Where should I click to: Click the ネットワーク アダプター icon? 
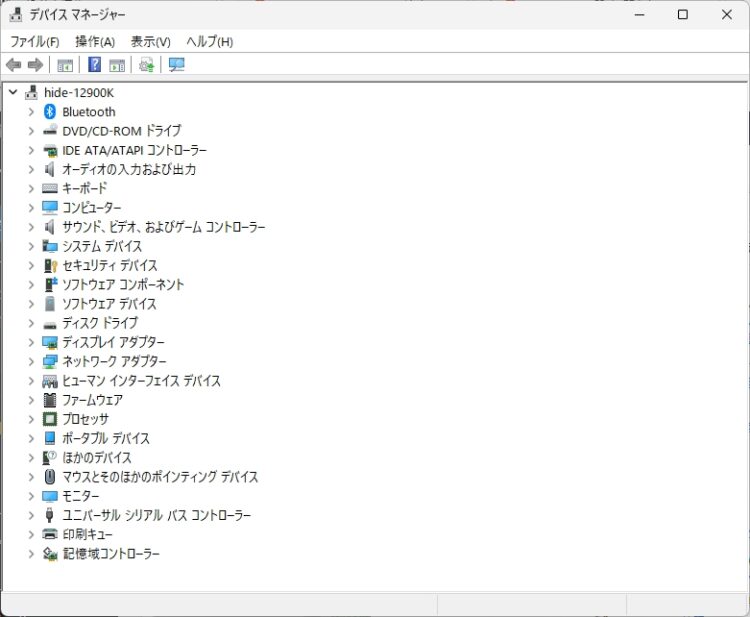coord(50,362)
